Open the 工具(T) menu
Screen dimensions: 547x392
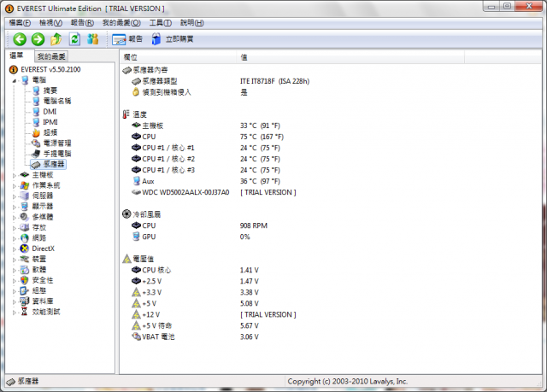pos(161,23)
